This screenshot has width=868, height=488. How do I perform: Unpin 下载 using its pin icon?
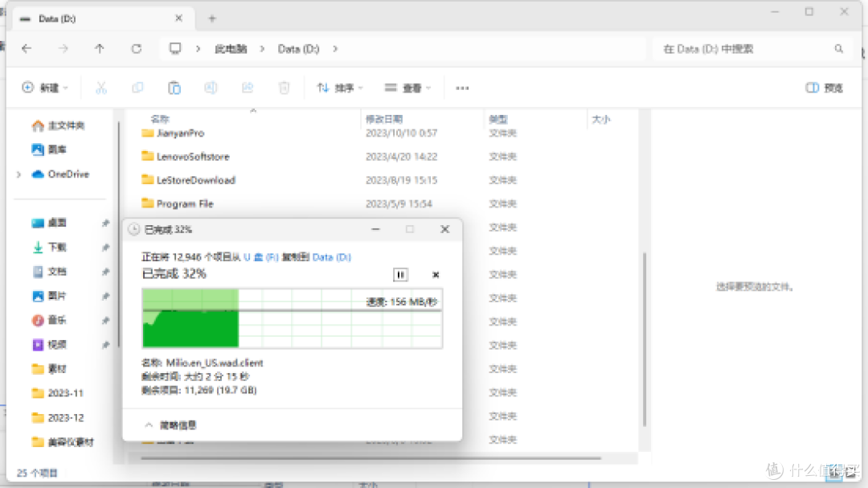tap(105, 247)
